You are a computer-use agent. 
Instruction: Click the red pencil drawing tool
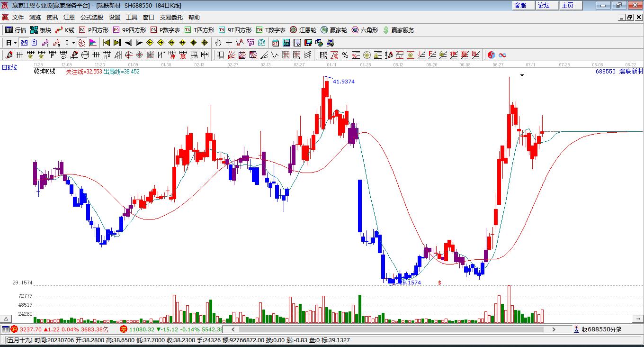(x=9, y=55)
